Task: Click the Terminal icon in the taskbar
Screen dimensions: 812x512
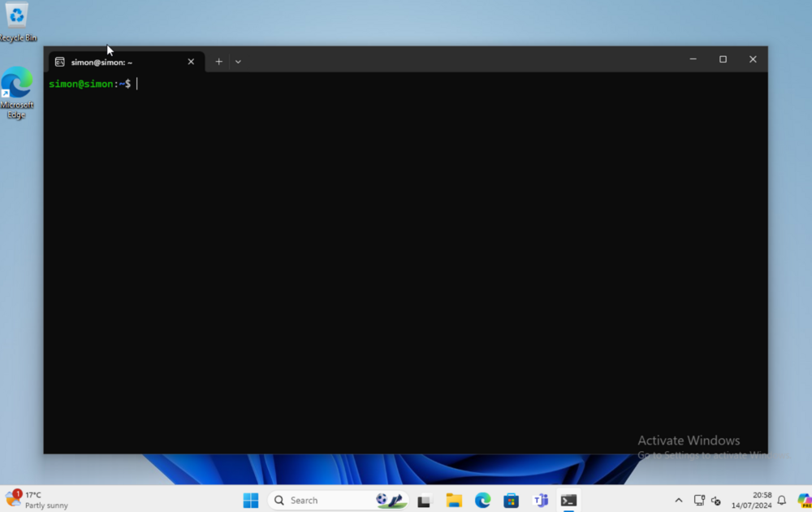Action: (x=568, y=501)
